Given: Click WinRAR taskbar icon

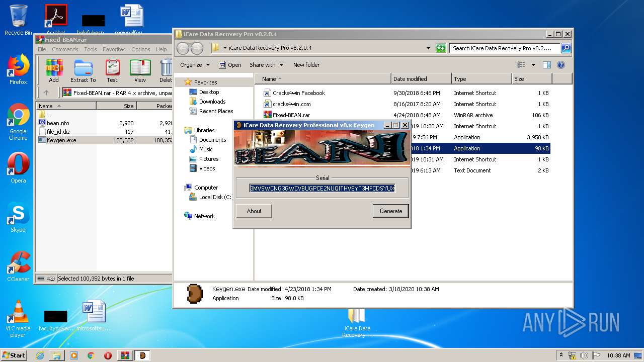Looking at the screenshot, I should click(125, 355).
